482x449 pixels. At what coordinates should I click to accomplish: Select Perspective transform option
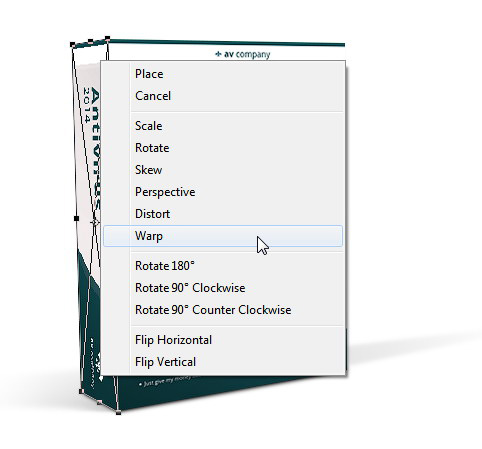point(223,192)
